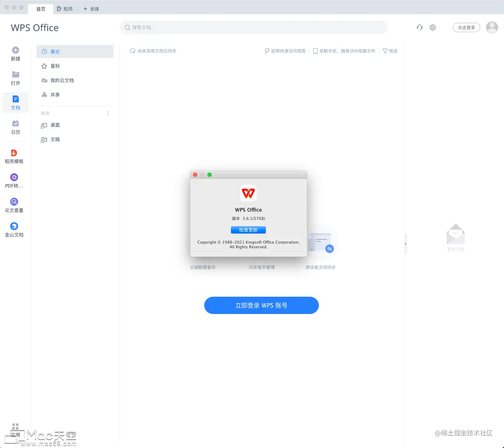Open the 桌面 location

pos(75,125)
